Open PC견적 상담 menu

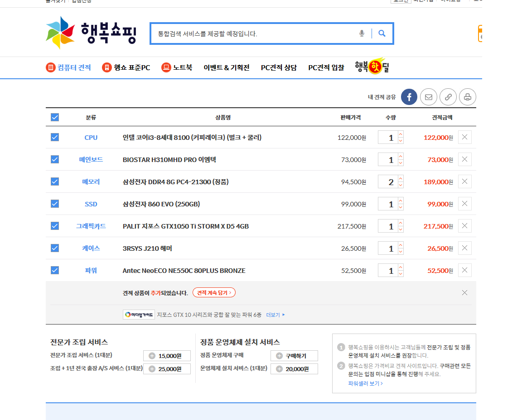click(279, 67)
